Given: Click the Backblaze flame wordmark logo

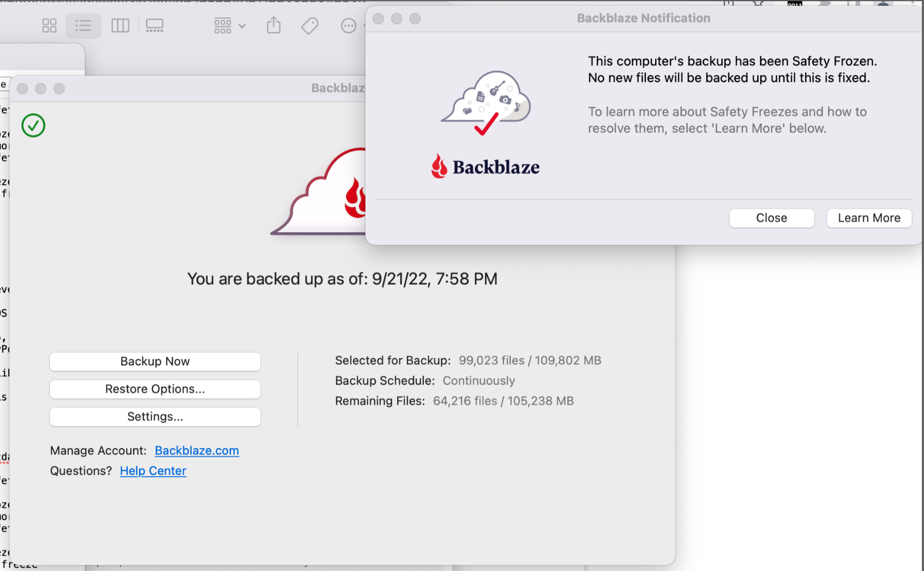Looking at the screenshot, I should coord(486,167).
